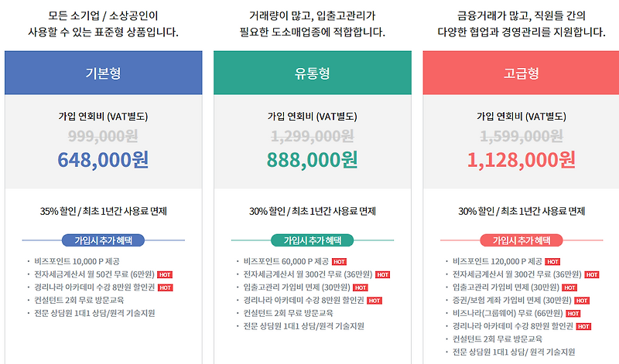Select the red 고급형 plan header
This screenshot has height=364, width=619.
click(521, 73)
